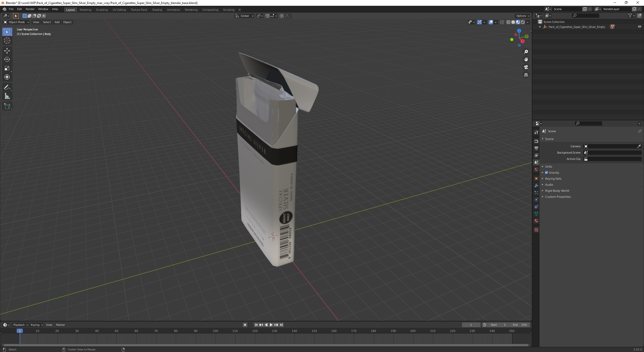The height and width of the screenshot is (352, 644).
Task: Toggle the camera view gizmo
Action: [526, 67]
